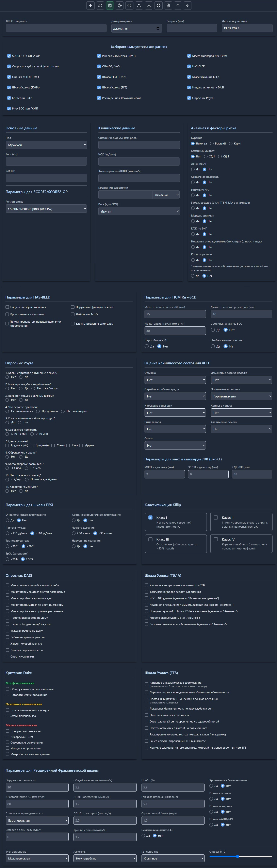Click the Ф.И.О. пациента input field
This screenshot has width=277, height=868.
point(56,28)
